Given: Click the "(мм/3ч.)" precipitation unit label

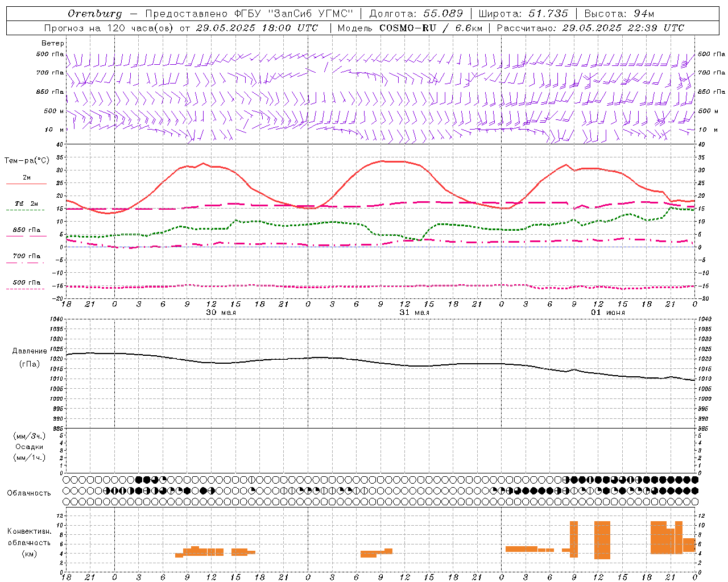Looking at the screenshot, I should tap(30, 436).
